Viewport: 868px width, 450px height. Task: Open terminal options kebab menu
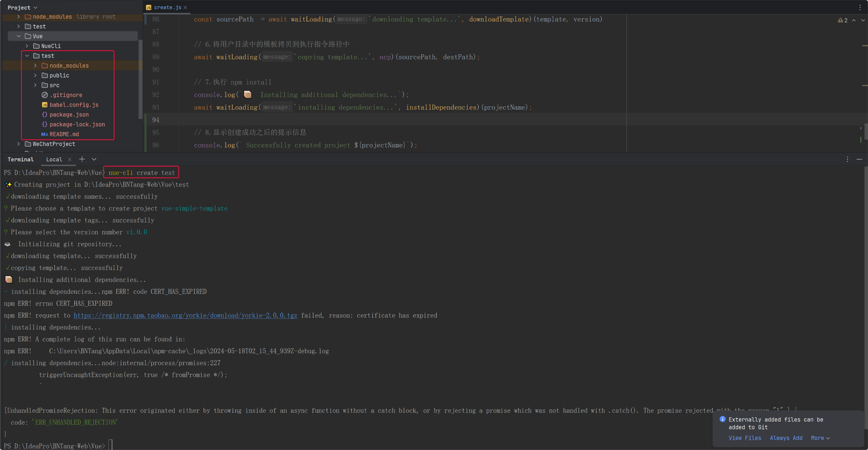click(847, 159)
